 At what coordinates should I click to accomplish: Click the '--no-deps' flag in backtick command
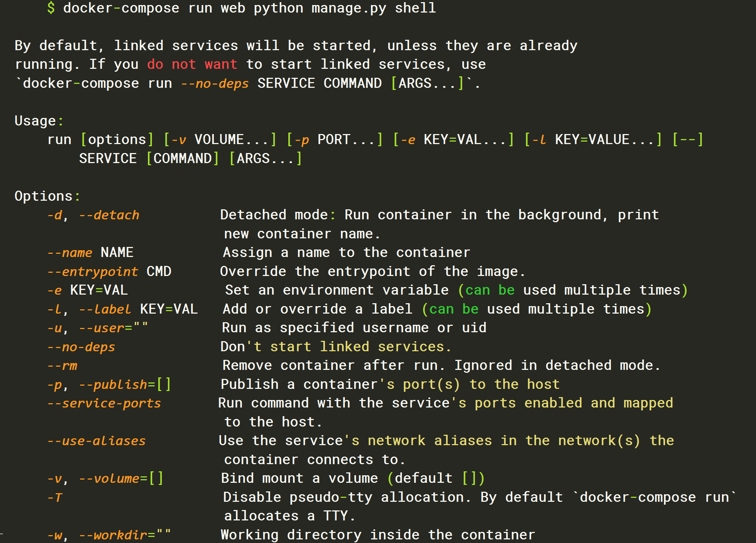(215, 84)
